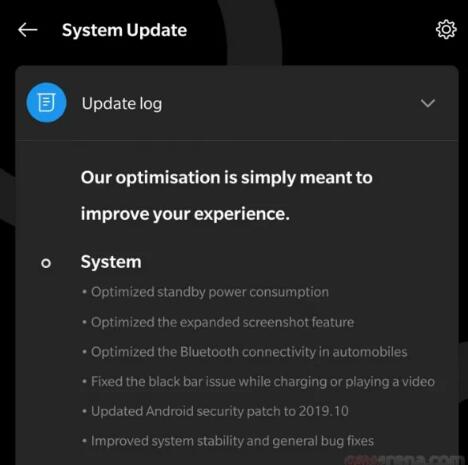Select the Update log header label
The image size is (468, 465).
122,104
